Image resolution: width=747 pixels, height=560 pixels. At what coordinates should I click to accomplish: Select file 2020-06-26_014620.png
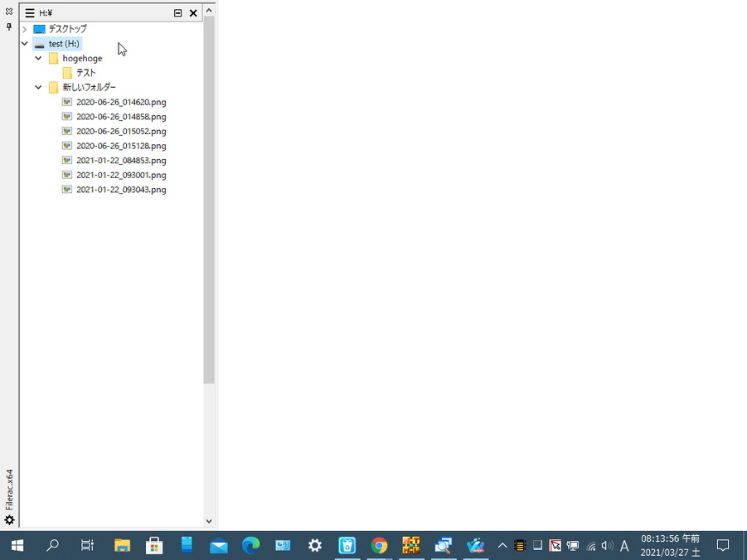tap(121, 102)
